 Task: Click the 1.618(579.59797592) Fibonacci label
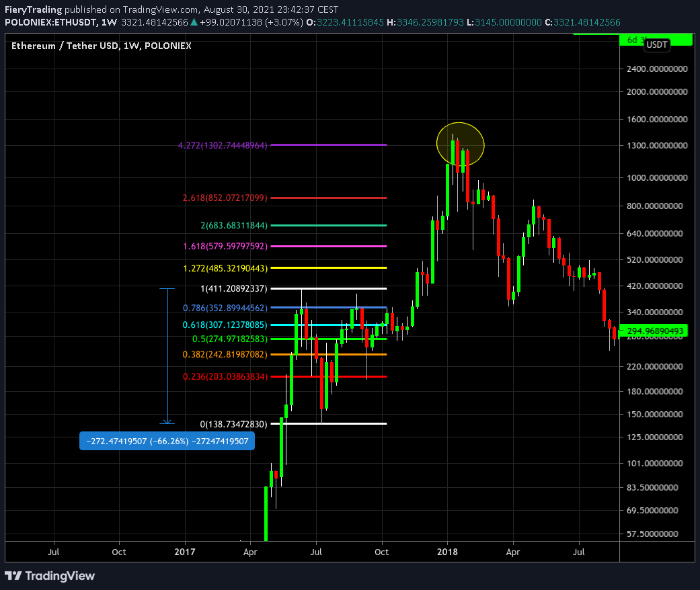pos(225,247)
